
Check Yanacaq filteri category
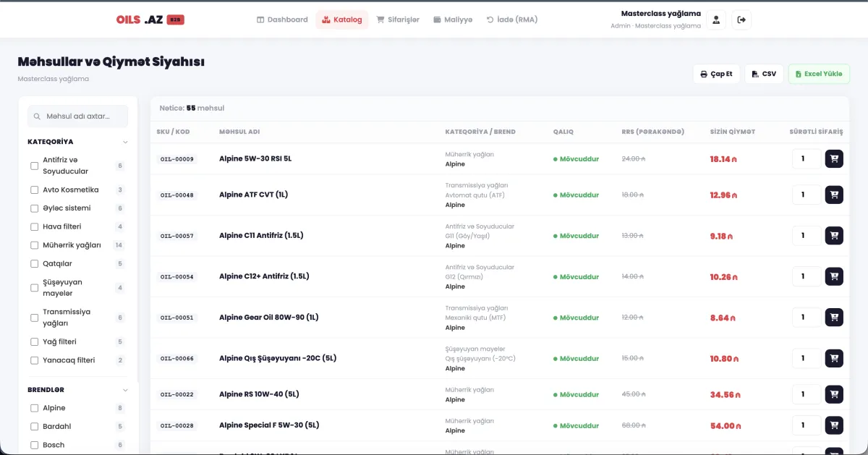click(x=34, y=360)
